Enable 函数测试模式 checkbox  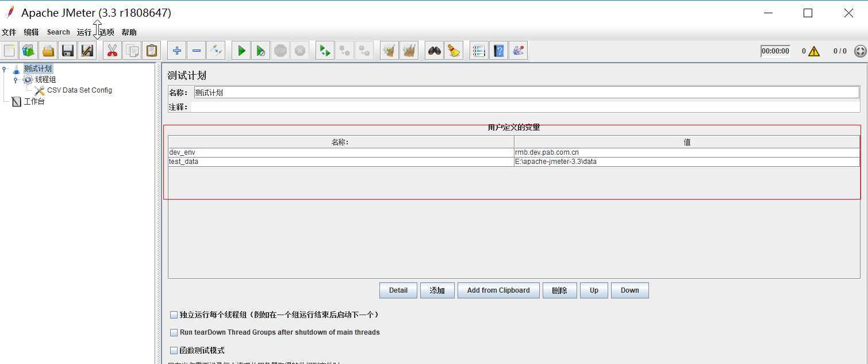(x=174, y=350)
